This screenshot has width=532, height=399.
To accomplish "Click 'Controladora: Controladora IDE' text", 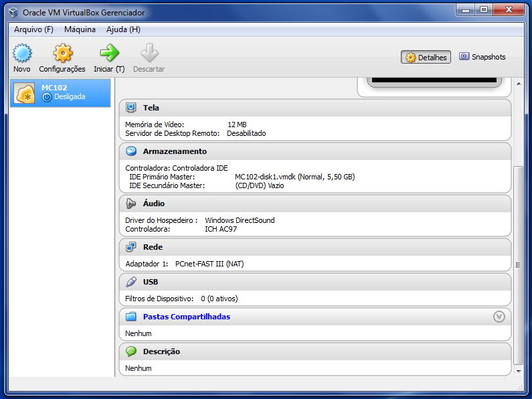I will [177, 168].
